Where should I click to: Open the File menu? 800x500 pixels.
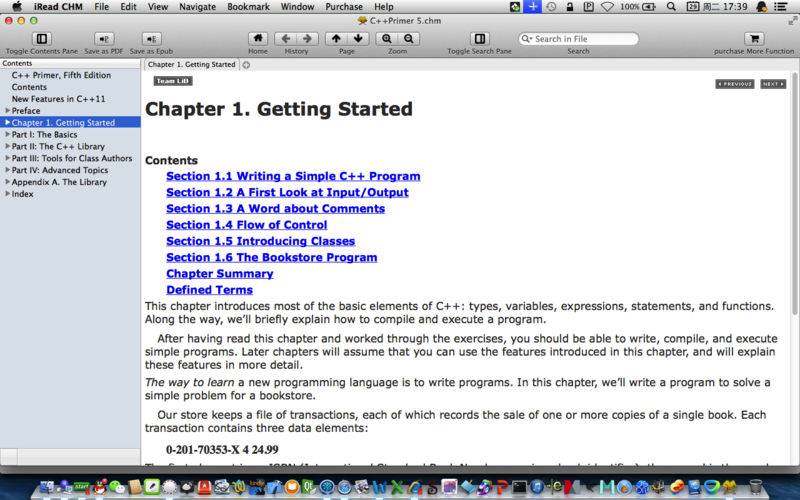pos(102,7)
